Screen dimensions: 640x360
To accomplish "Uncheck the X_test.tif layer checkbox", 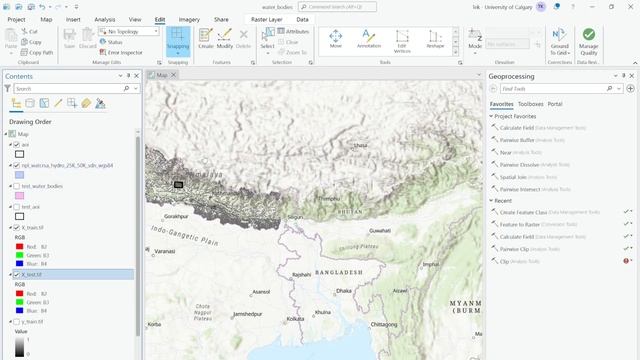I will pyautogui.click(x=17, y=274).
